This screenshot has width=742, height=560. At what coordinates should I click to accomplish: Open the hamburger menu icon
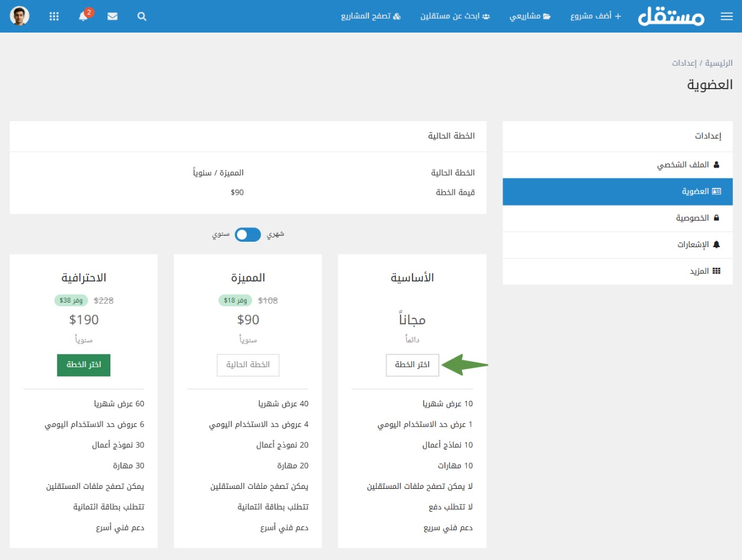[726, 17]
